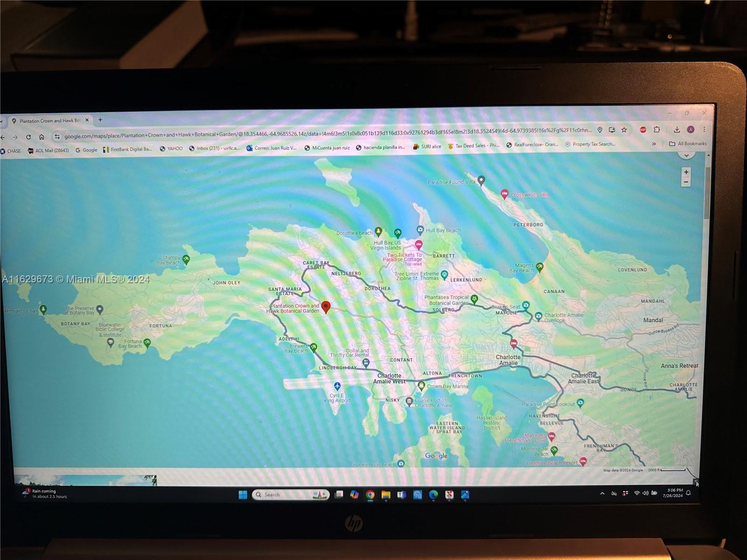747x560 pixels.
Task: Open Chrome downloads icon
Action: [677, 130]
